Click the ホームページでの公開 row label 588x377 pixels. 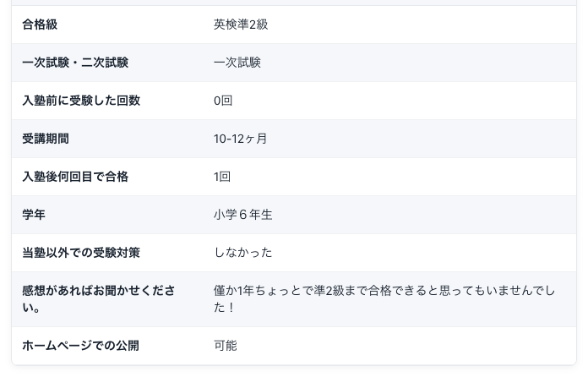click(80, 346)
